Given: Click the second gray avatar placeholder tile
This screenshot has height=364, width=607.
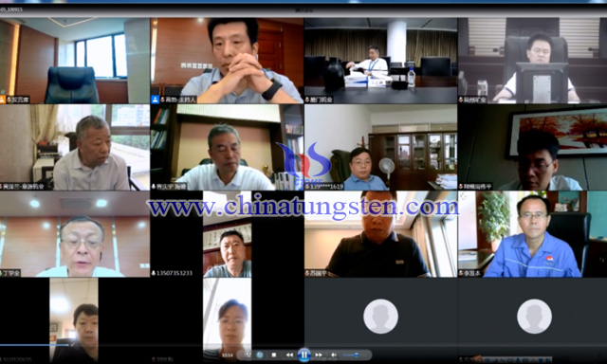Looking at the screenshot, I should click(x=534, y=316).
